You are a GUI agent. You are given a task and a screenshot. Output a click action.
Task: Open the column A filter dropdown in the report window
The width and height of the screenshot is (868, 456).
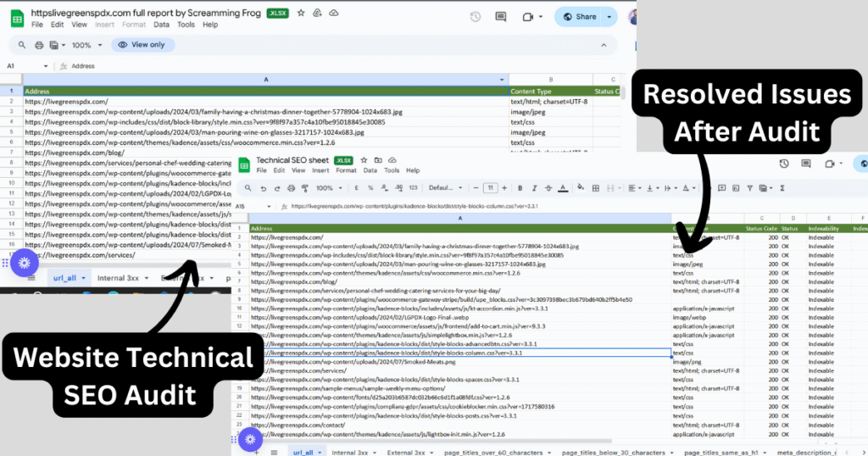click(x=502, y=80)
